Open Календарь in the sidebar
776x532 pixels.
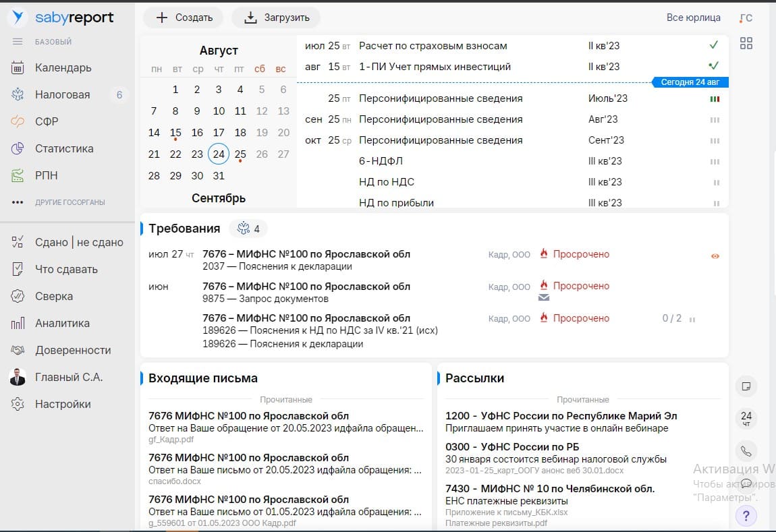point(63,67)
